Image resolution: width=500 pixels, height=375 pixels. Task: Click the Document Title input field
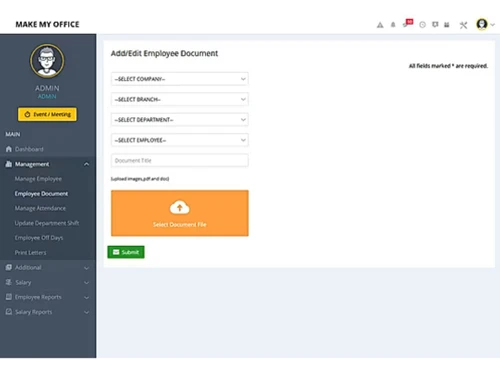tap(180, 160)
